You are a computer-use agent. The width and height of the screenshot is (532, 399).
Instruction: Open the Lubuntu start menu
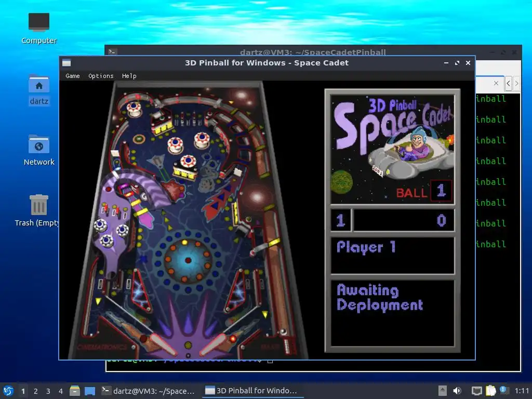tap(8, 391)
